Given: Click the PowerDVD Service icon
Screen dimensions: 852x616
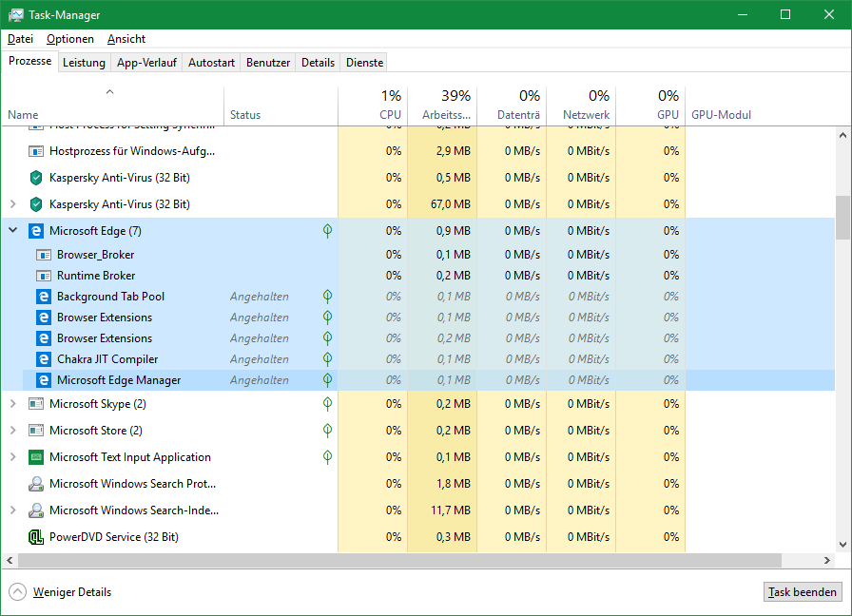Looking at the screenshot, I should coord(36,537).
